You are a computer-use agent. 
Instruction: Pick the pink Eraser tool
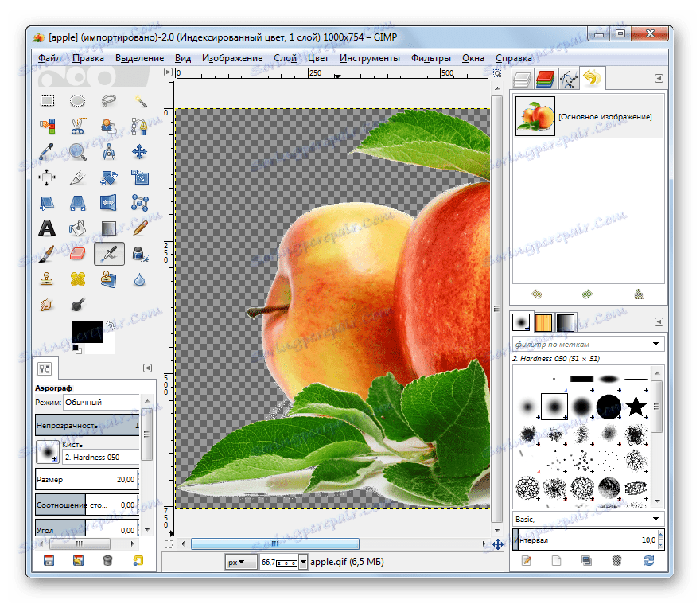[x=77, y=254]
